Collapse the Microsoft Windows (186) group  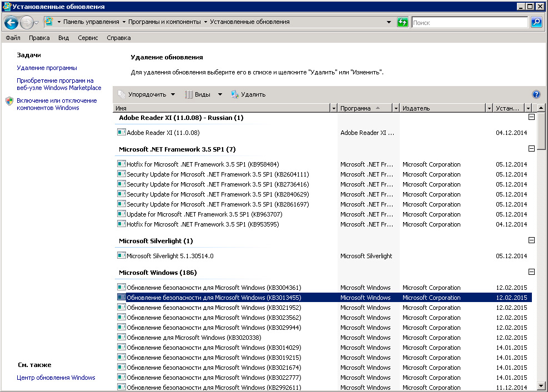[x=531, y=273]
